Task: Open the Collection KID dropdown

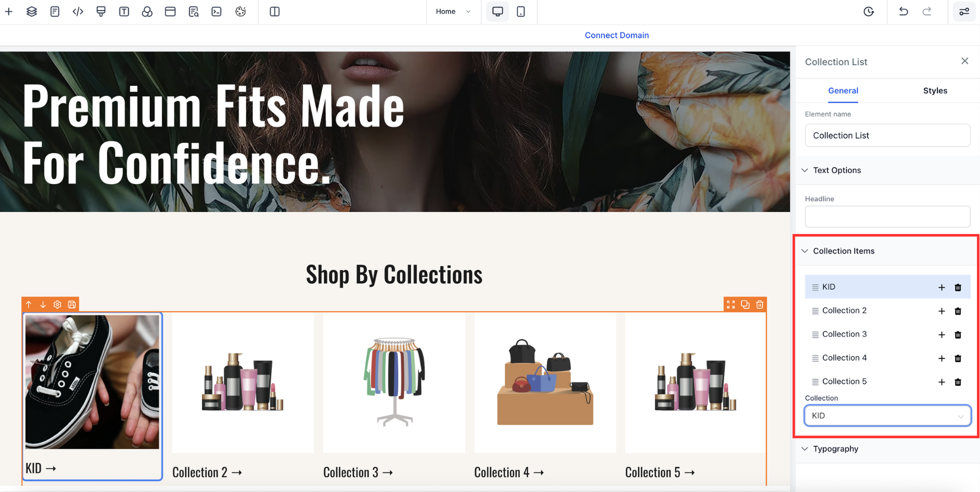Action: tap(887, 416)
